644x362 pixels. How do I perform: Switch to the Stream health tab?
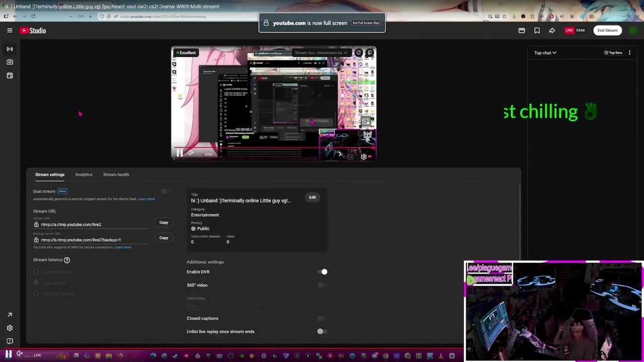116,174
